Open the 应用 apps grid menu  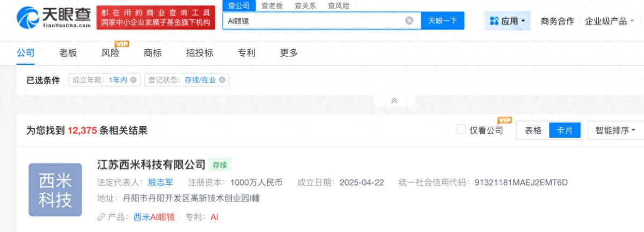507,21
